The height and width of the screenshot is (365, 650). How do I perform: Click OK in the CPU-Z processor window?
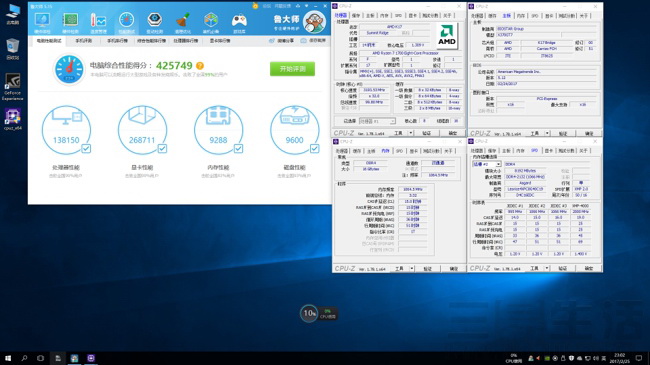point(453,133)
